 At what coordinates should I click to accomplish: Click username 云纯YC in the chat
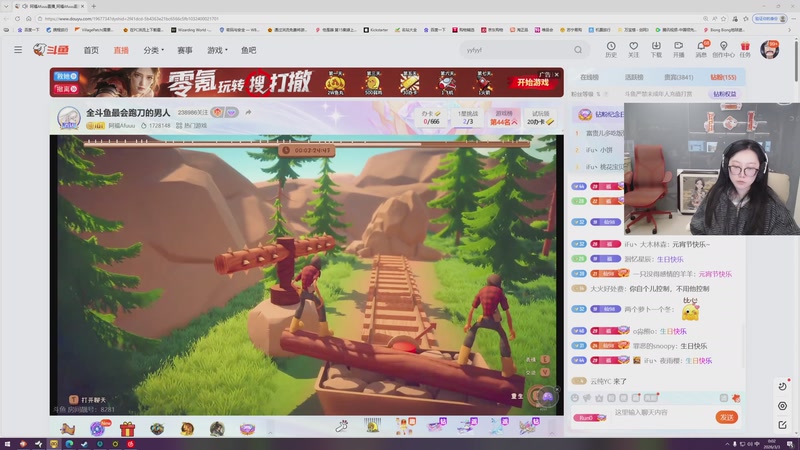601,381
